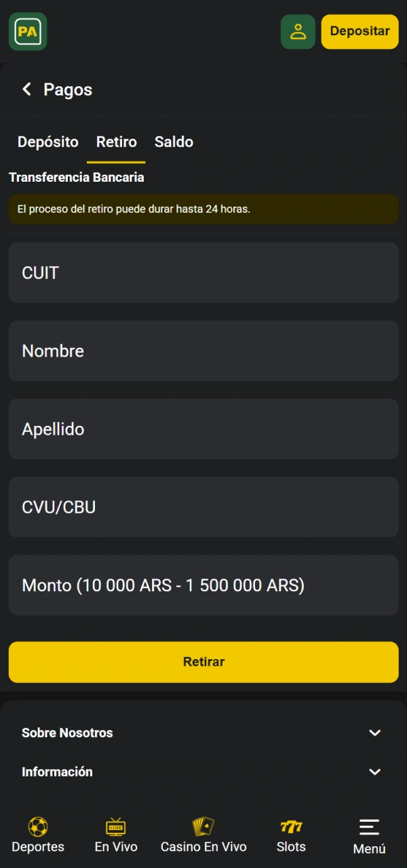Switch to the Depósito tab
Image resolution: width=407 pixels, height=868 pixels.
(47, 142)
